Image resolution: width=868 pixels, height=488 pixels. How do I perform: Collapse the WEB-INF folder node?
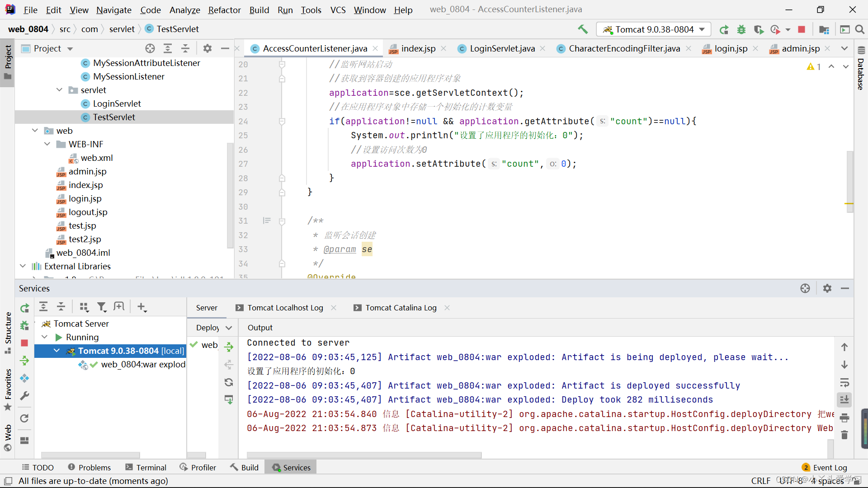(47, 144)
